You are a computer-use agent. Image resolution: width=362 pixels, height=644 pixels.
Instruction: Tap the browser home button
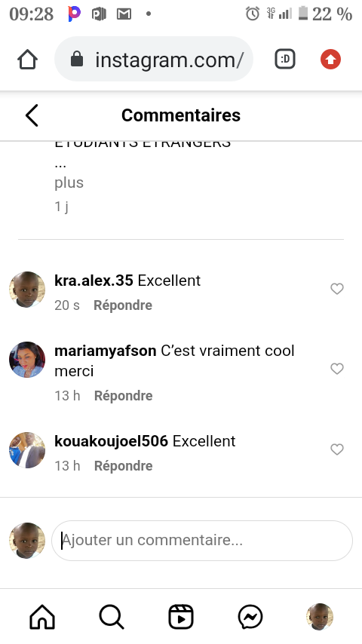[28, 60]
